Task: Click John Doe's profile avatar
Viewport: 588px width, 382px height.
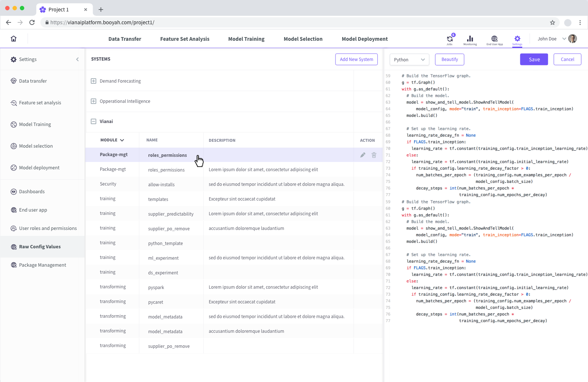Action: (x=572, y=38)
